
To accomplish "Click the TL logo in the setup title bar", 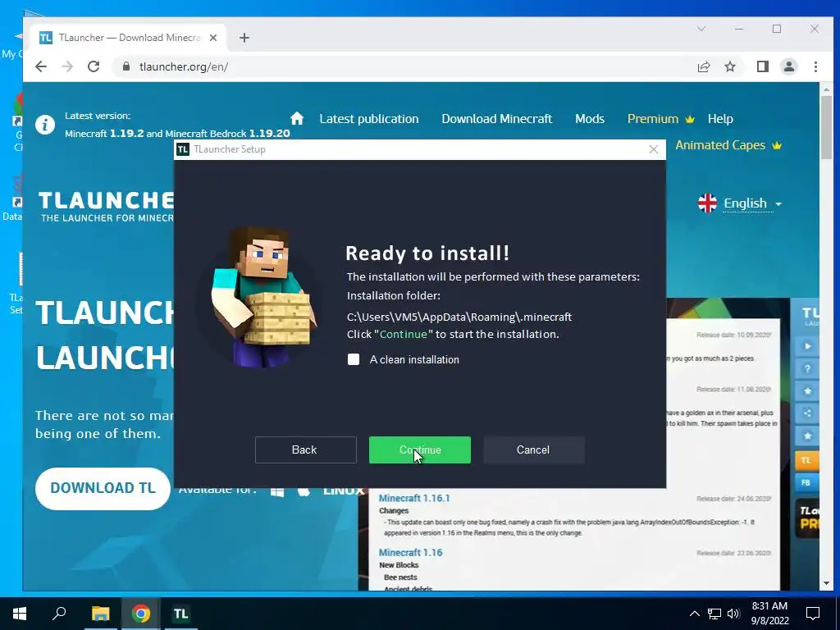I will click(183, 149).
